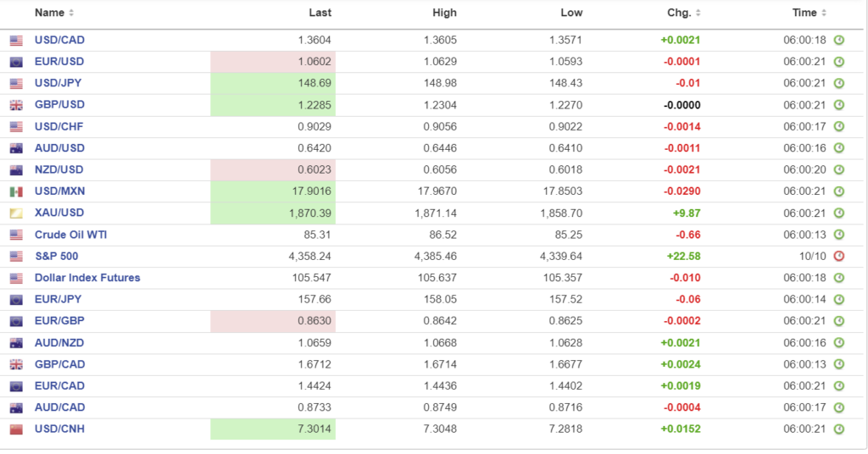Click the Mexican flag icon beside USD/MXN

(16, 191)
